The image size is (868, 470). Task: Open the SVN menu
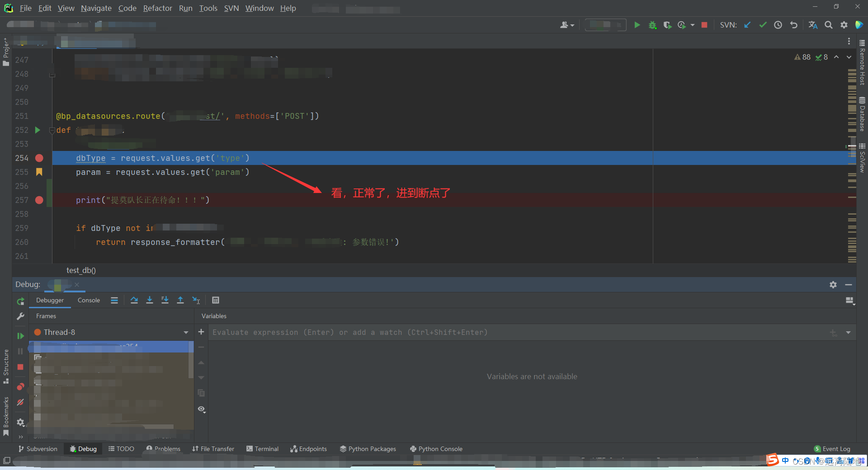coord(231,8)
